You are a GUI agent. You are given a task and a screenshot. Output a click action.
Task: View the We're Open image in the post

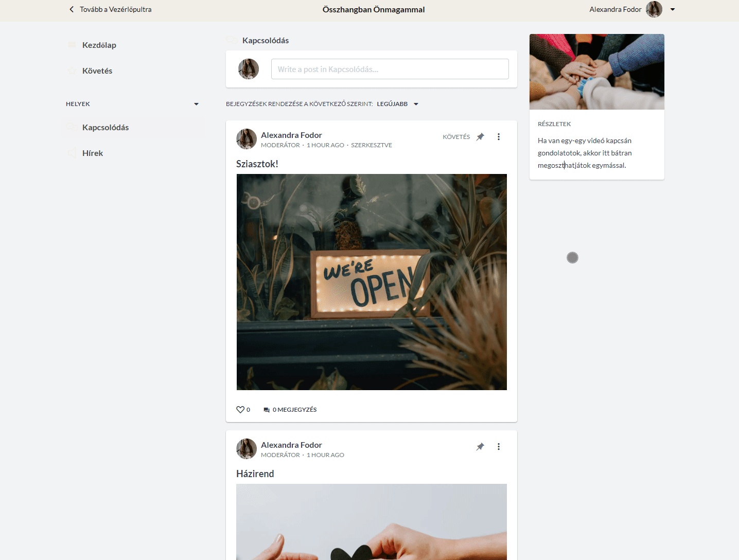click(372, 282)
